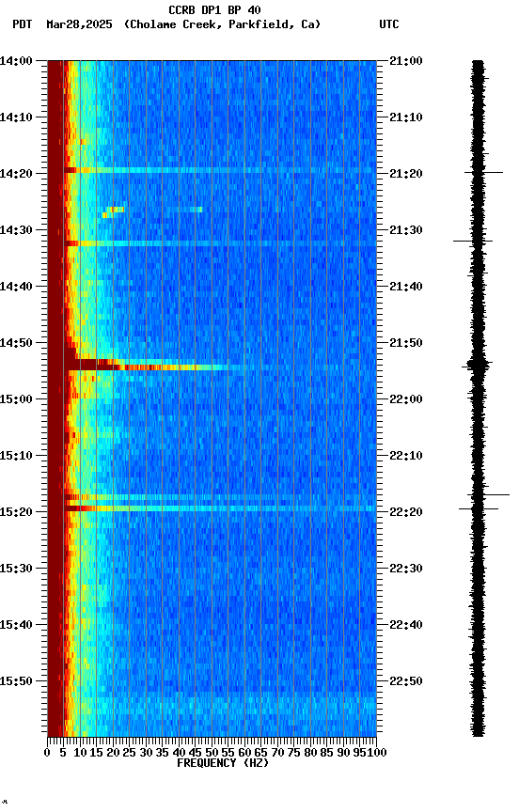
Task: Click the 14:30 PDT time label
Action: coord(16,230)
